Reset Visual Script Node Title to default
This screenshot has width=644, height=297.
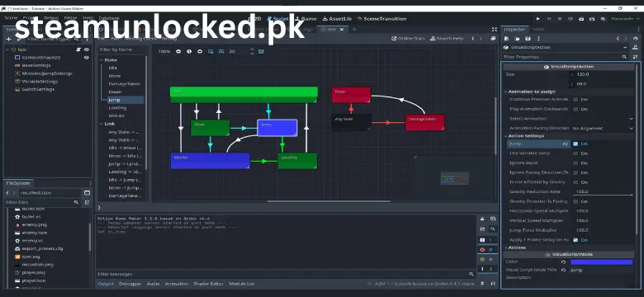click(x=563, y=271)
